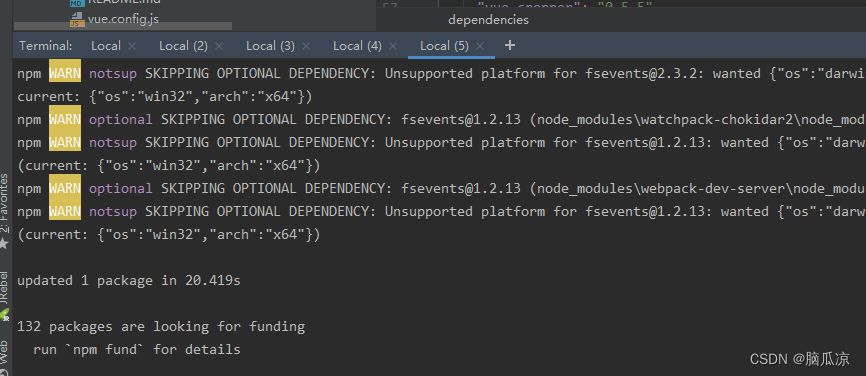The image size is (866, 376).
Task: Click the 'run `npm fund` for details' line
Action: (x=136, y=349)
